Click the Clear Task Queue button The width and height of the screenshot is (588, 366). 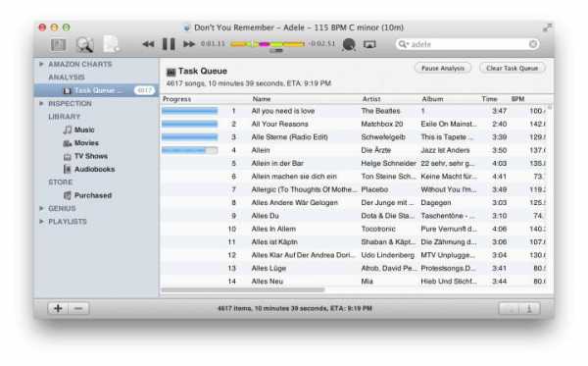(x=512, y=69)
